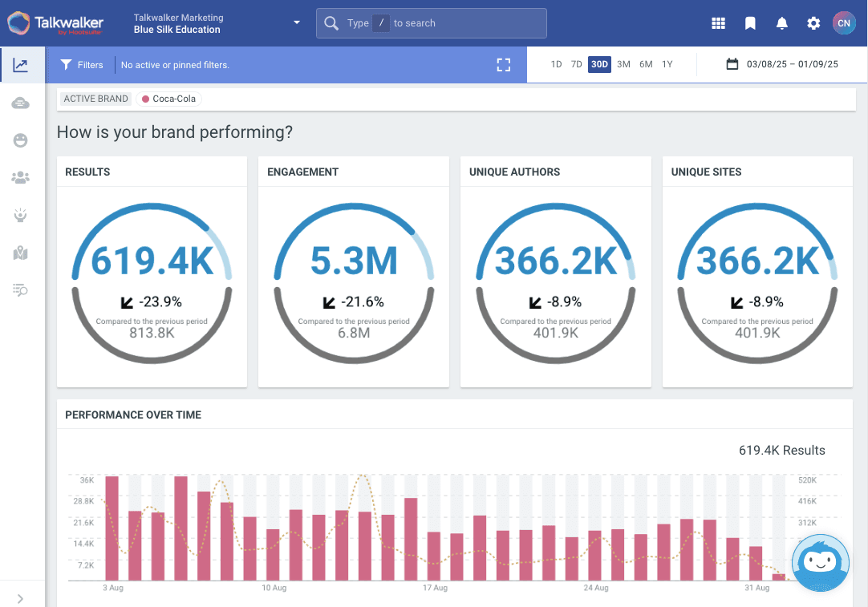This screenshot has width=868, height=607.
Task: Expand the Blue Silk Education project dropdown
Action: point(297,23)
